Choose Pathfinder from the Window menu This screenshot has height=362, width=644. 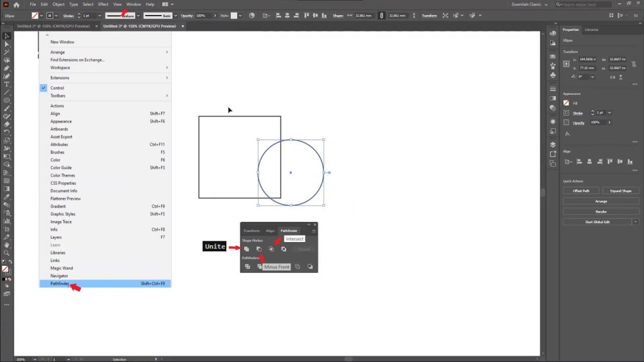click(x=105, y=283)
